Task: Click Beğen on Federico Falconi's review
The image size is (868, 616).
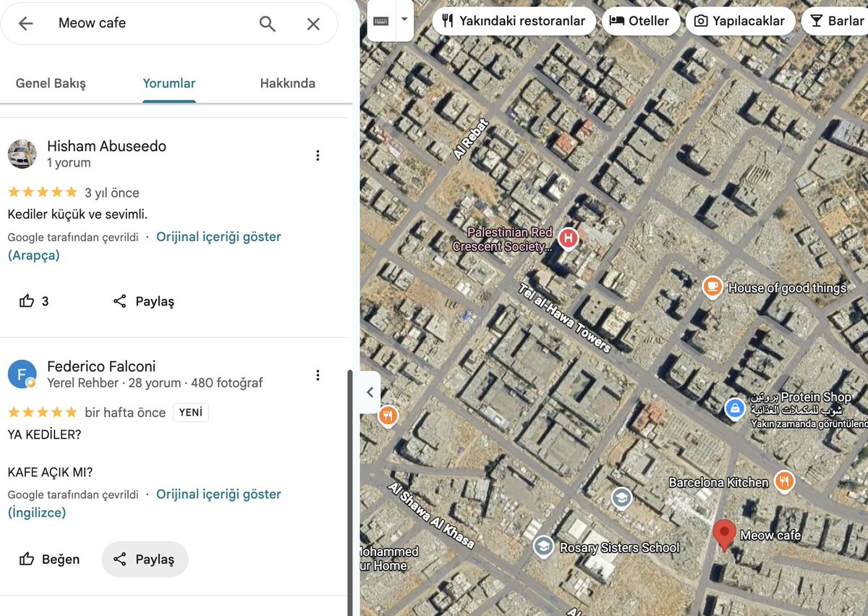Action: tap(49, 559)
